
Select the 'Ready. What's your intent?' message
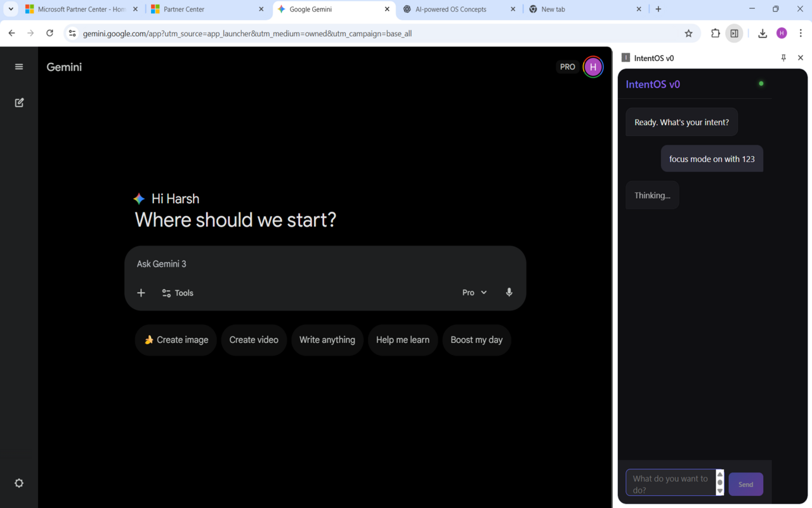tap(681, 122)
